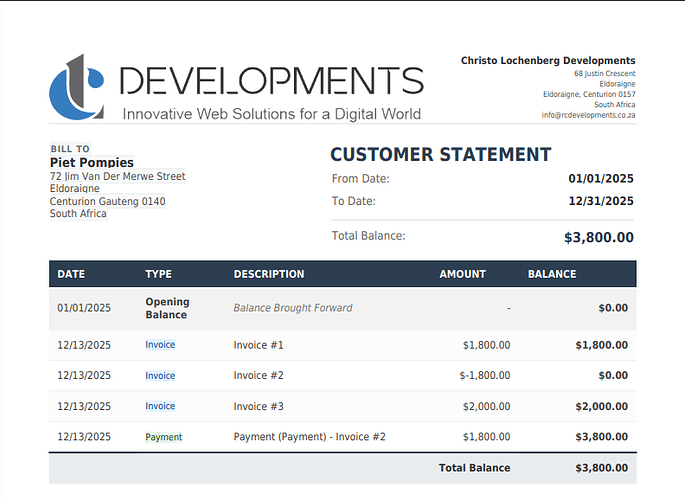Open the Invoice type link for Invoice #2
This screenshot has width=685, height=500.
pos(160,376)
